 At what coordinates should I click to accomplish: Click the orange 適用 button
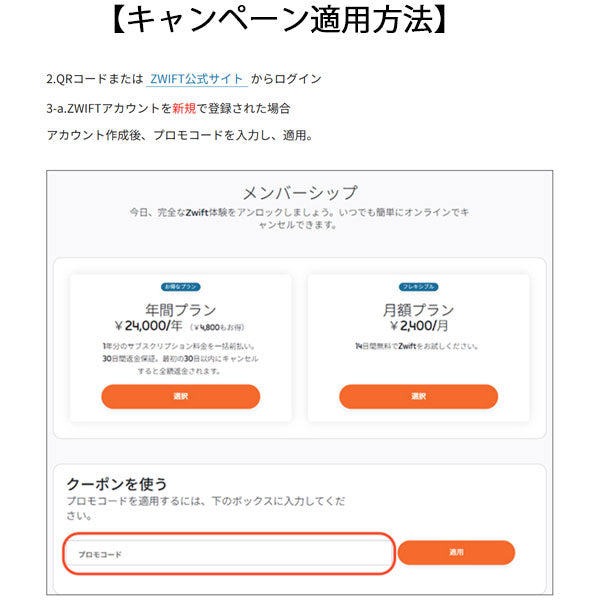coord(456,552)
